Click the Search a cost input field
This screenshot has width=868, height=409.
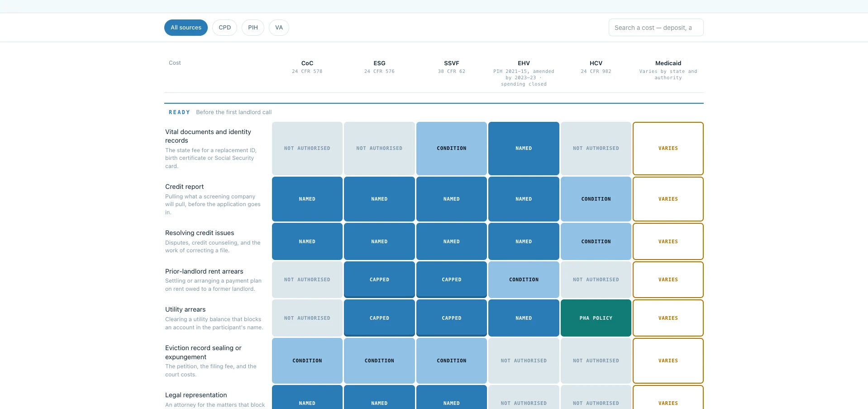coord(656,28)
